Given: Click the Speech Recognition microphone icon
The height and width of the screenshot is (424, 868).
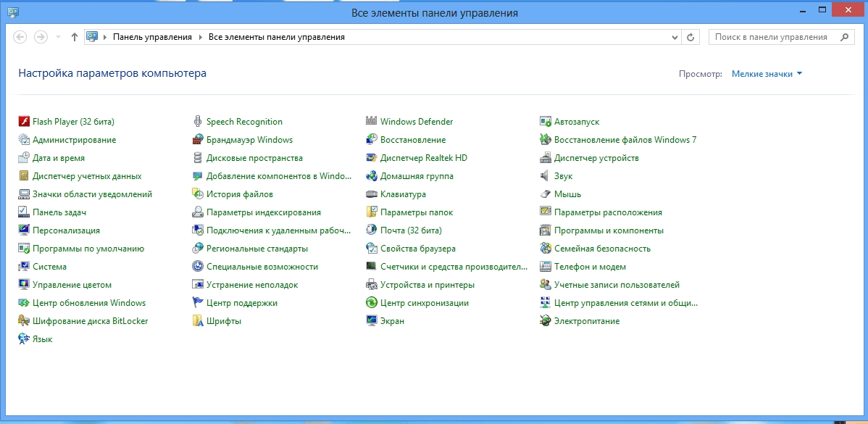Looking at the screenshot, I should (198, 122).
